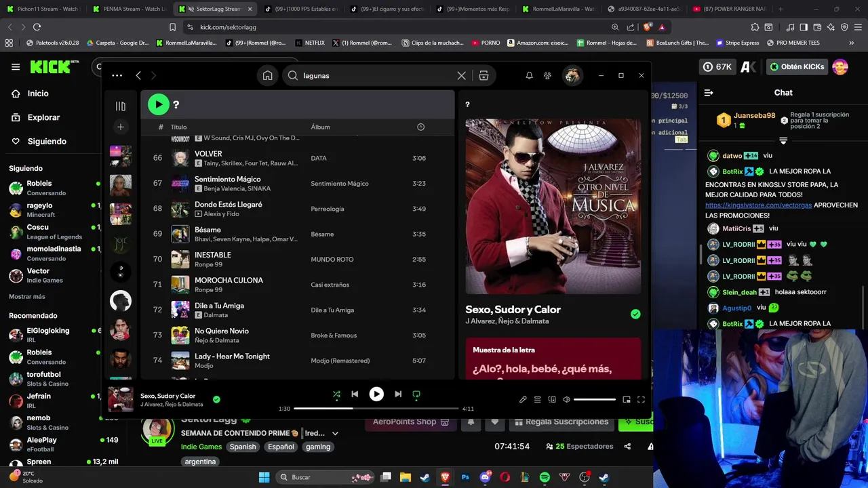Viewport: 868px width, 488px height.
Task: Sort by Título column header
Action: point(178,127)
